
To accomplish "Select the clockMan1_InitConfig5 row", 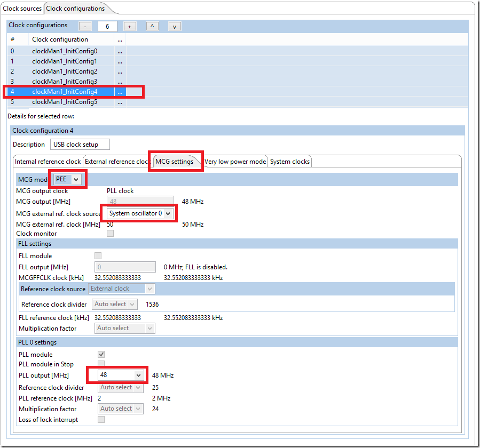I will pyautogui.click(x=65, y=102).
